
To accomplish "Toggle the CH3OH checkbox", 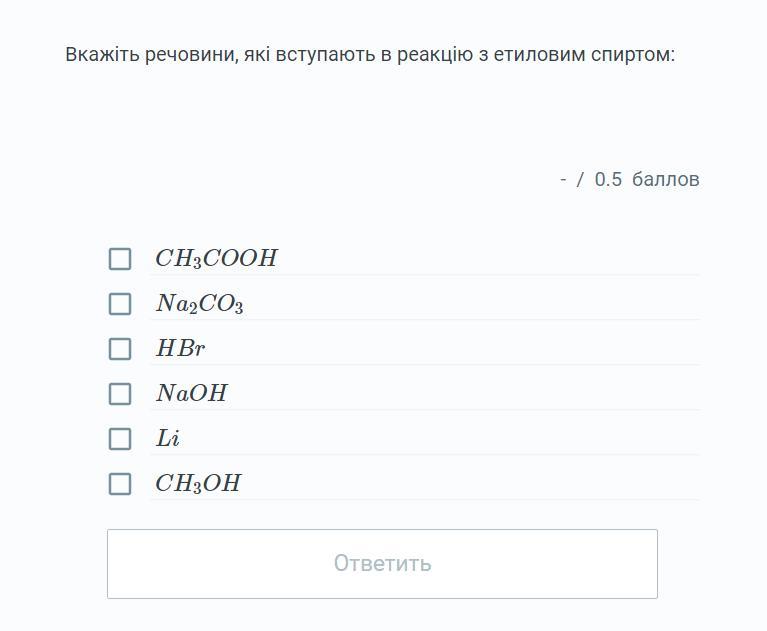I will pyautogui.click(x=120, y=484).
